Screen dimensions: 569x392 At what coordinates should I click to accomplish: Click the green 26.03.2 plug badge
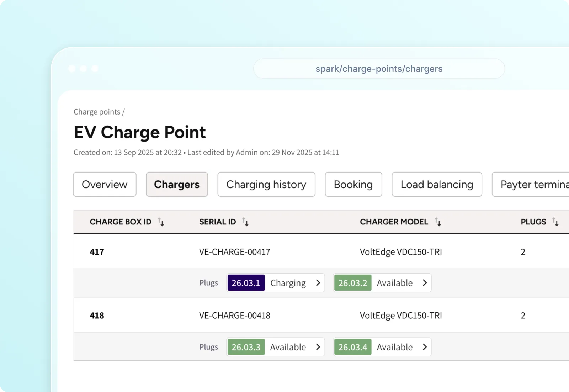pos(352,283)
